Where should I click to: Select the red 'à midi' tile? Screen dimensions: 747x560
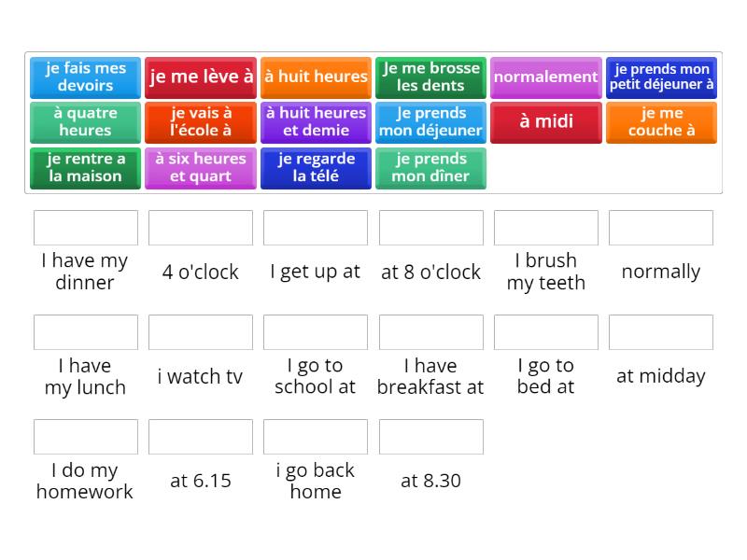(546, 122)
